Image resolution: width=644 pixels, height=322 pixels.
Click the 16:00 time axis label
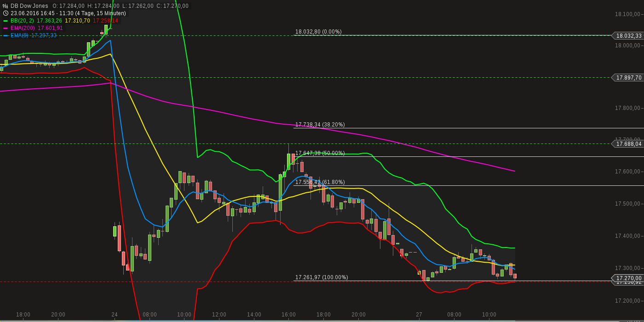[x=288, y=315]
